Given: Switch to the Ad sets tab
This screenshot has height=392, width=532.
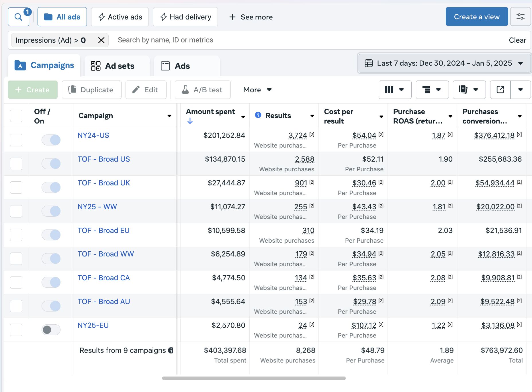Looking at the screenshot, I should click(x=117, y=66).
